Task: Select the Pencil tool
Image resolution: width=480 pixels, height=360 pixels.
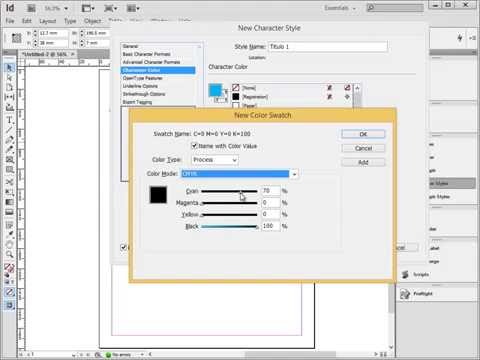Action: pyautogui.click(x=9, y=149)
